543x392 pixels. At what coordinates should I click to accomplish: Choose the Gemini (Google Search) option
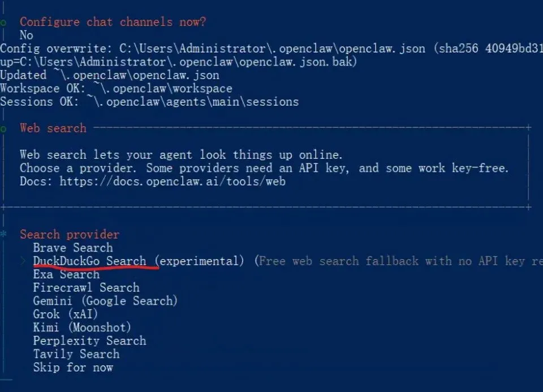click(105, 301)
